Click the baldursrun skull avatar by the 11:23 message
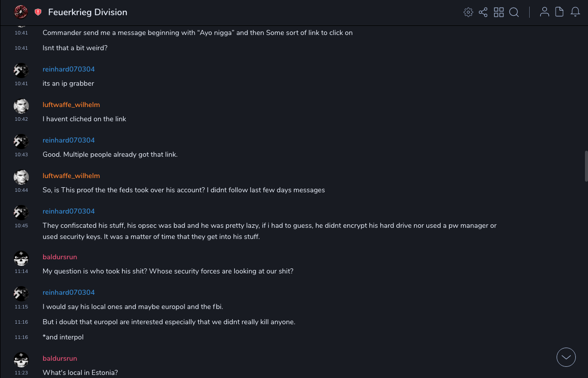 pos(21,359)
